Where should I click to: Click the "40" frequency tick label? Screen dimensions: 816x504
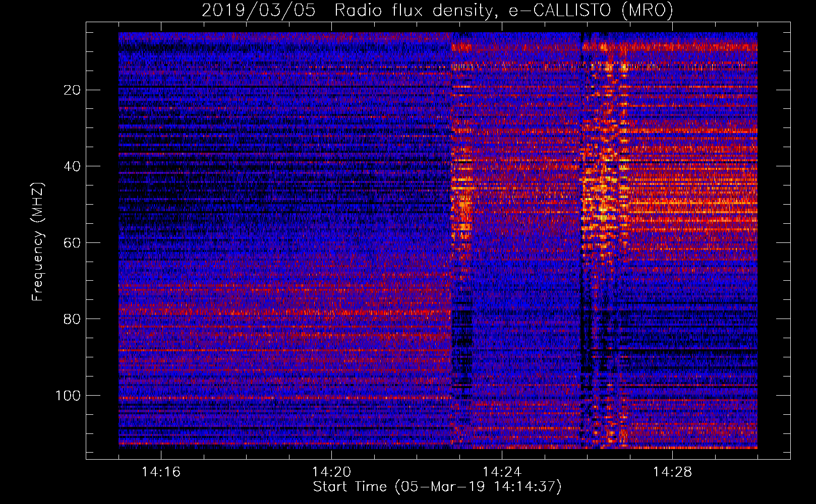click(x=73, y=166)
